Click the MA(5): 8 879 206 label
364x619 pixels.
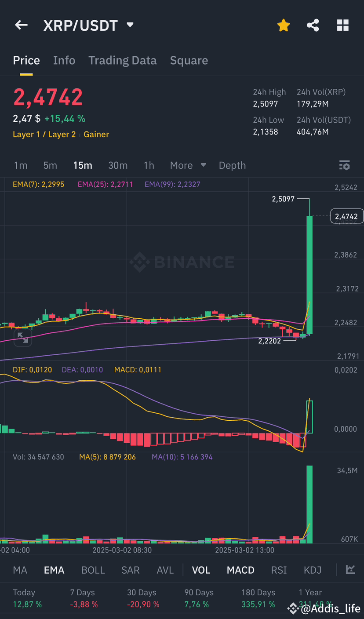click(107, 457)
